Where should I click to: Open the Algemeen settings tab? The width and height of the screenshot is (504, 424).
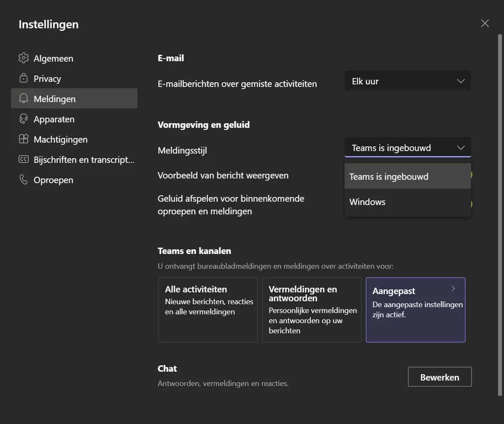74,58
